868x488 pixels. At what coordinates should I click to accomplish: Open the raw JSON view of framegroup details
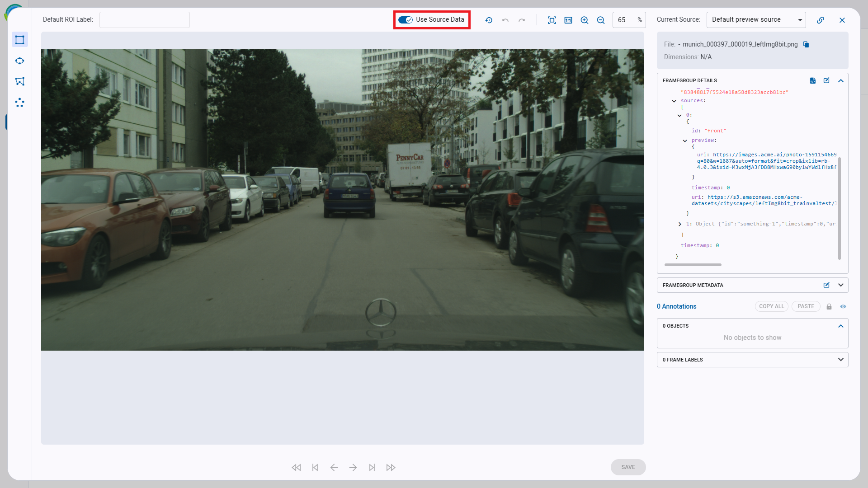(x=813, y=80)
